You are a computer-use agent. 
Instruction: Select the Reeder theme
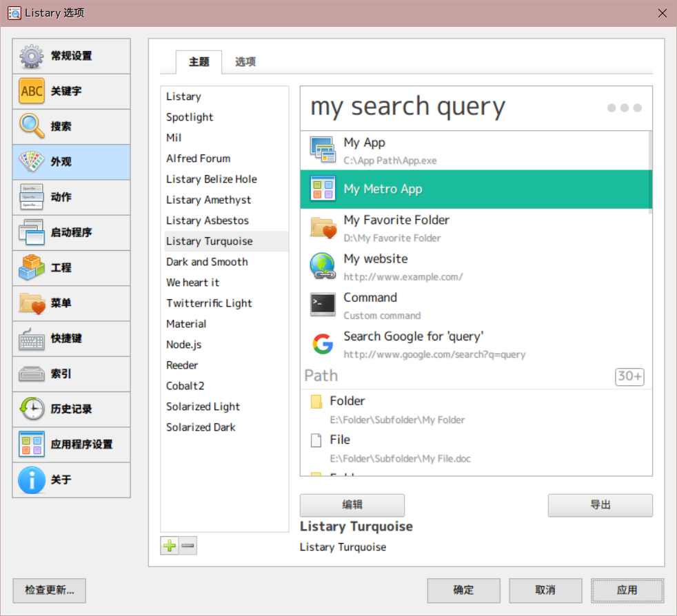click(x=225, y=366)
